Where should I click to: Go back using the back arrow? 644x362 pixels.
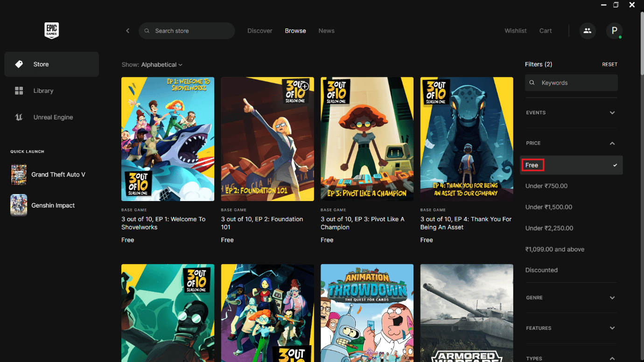pyautogui.click(x=128, y=31)
